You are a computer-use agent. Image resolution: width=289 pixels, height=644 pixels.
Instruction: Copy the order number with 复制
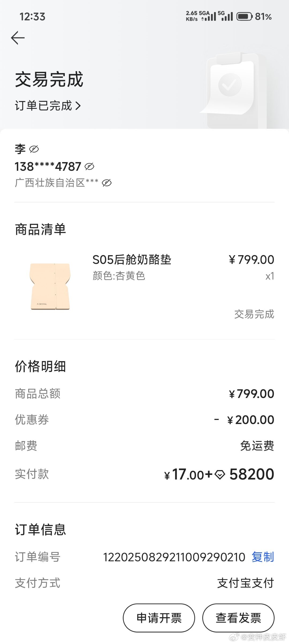coord(263,557)
